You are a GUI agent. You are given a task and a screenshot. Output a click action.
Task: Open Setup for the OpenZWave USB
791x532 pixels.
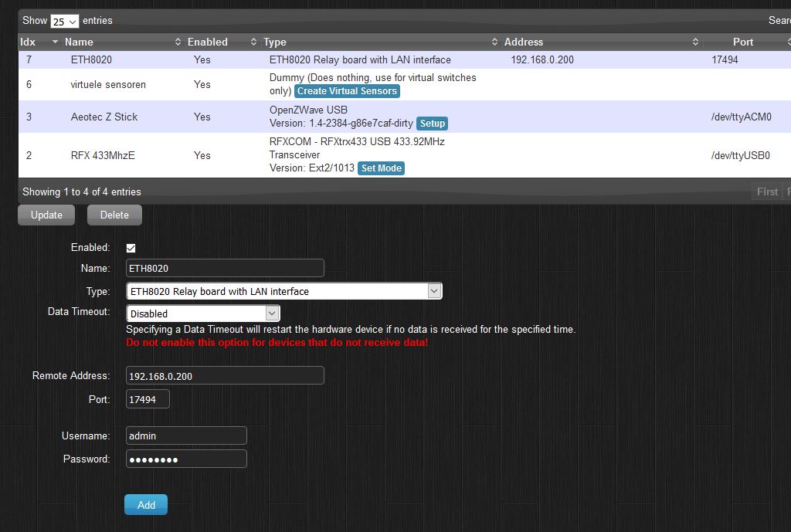(433, 124)
